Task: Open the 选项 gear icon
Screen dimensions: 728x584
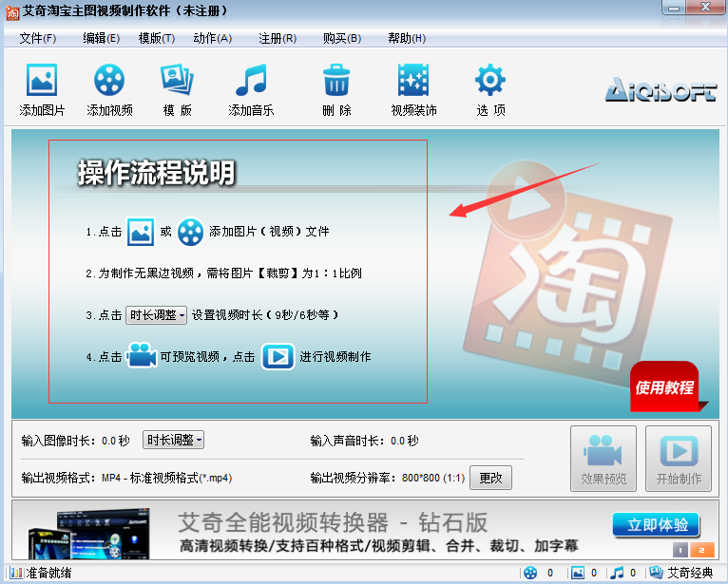Action: tap(490, 80)
